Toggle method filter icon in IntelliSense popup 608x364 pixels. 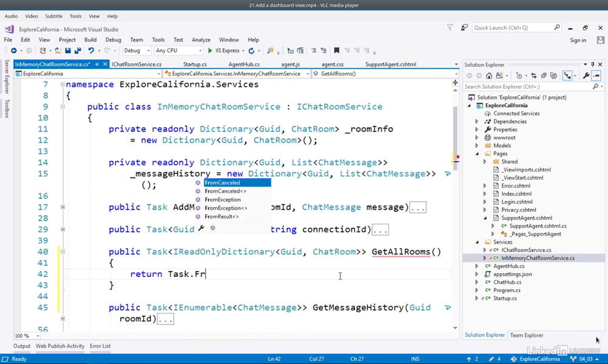click(212, 228)
